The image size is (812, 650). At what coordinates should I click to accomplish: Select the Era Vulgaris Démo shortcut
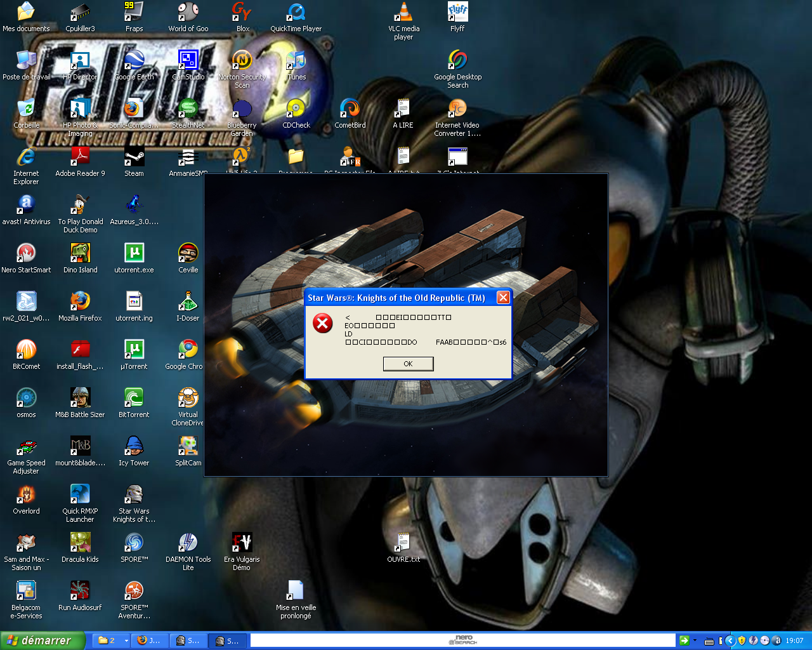[242, 552]
